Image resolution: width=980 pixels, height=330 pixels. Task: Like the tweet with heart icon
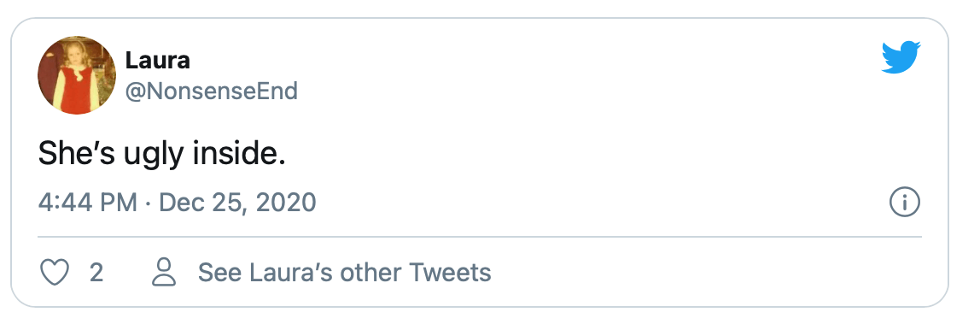54,273
